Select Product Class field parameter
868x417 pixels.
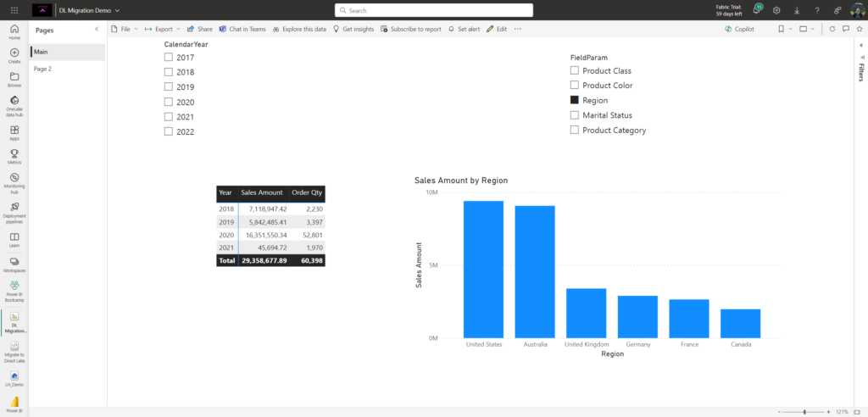click(x=575, y=70)
